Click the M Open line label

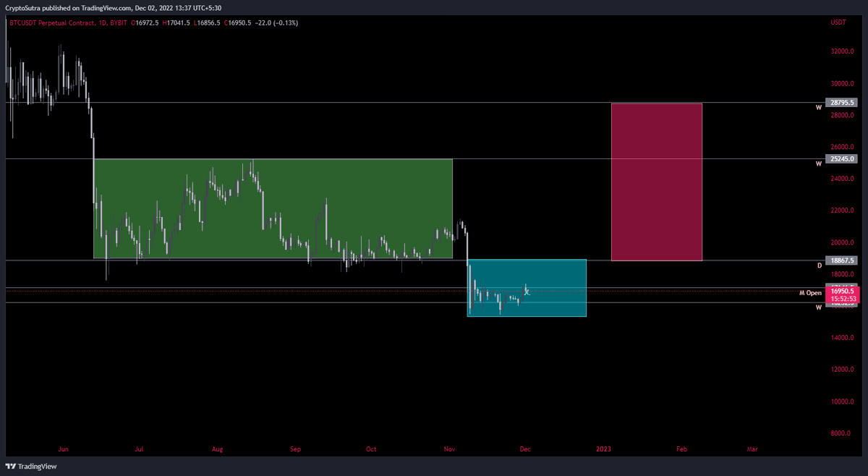pyautogui.click(x=810, y=293)
